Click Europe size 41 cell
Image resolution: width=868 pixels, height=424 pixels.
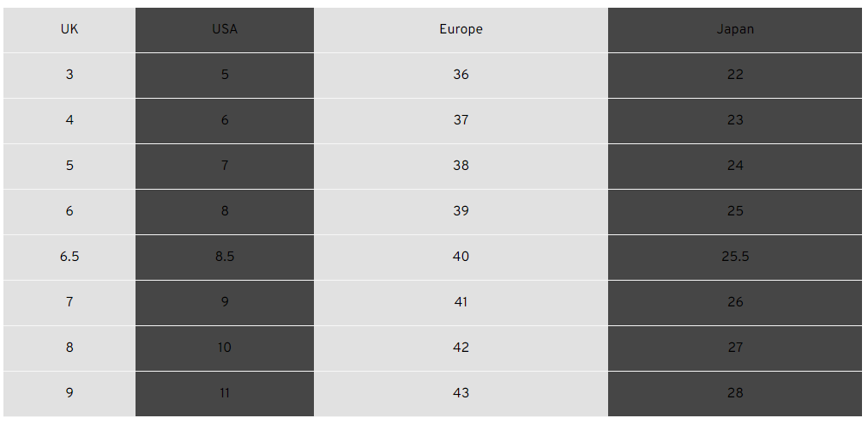pos(461,302)
